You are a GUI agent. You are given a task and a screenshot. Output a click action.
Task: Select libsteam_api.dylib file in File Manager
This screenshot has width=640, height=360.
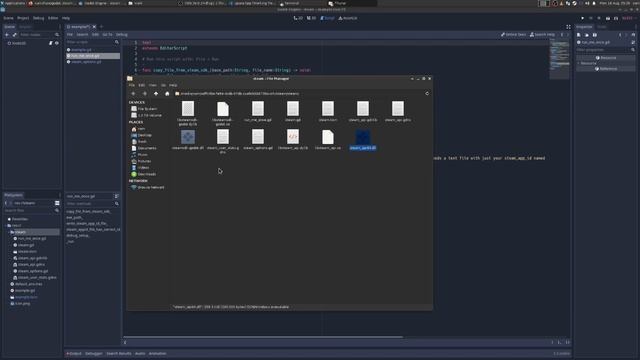pyautogui.click(x=293, y=140)
